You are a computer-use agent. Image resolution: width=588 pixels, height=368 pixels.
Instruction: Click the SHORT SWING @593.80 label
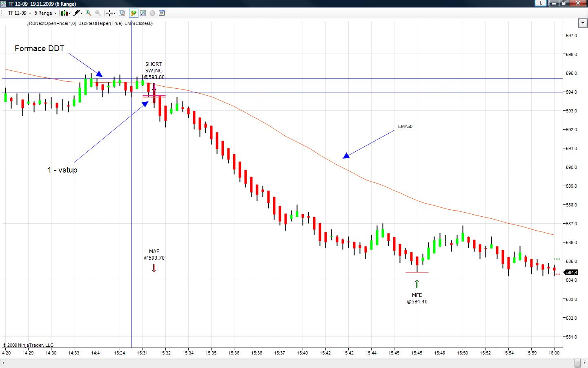coord(154,71)
